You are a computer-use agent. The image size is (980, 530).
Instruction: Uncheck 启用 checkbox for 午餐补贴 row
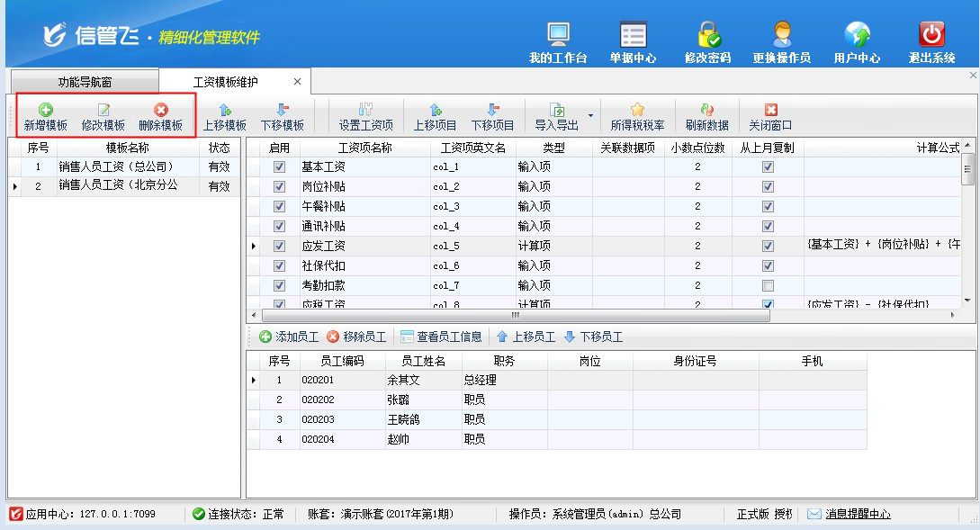[x=279, y=207]
